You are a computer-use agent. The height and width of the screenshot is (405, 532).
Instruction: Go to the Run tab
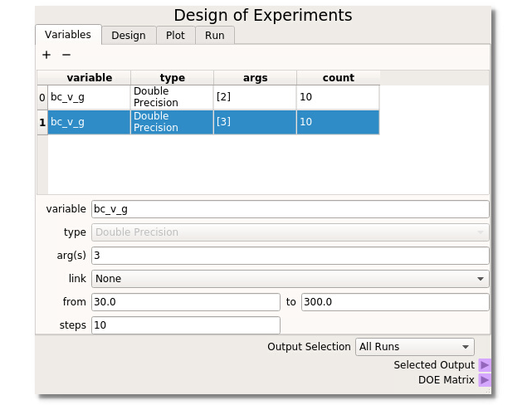[x=215, y=35]
